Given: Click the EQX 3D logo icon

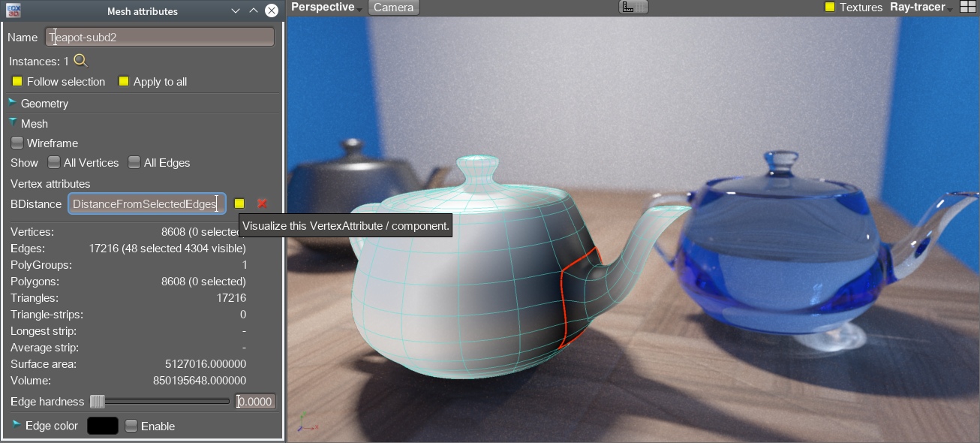Looking at the screenshot, I should 13,11.
